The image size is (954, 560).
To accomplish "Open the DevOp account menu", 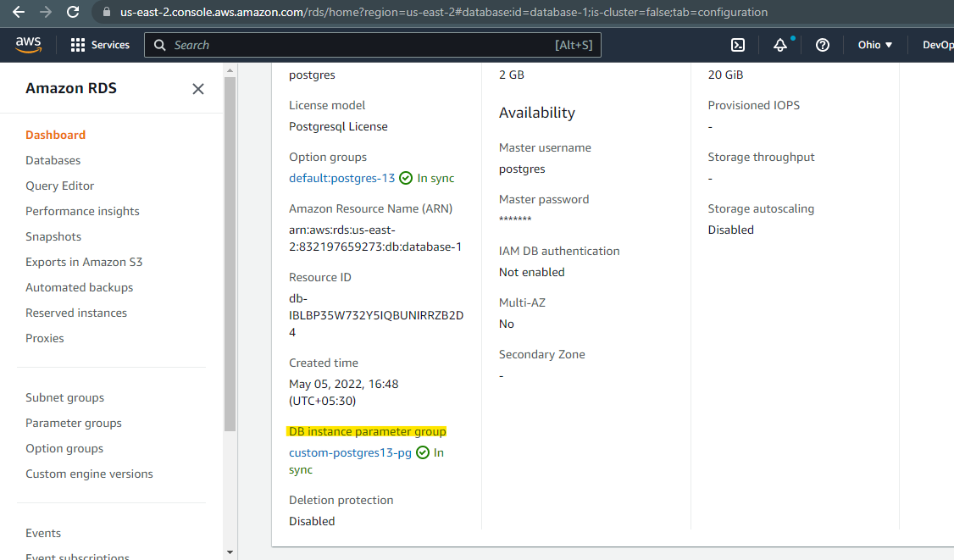I will click(x=936, y=44).
